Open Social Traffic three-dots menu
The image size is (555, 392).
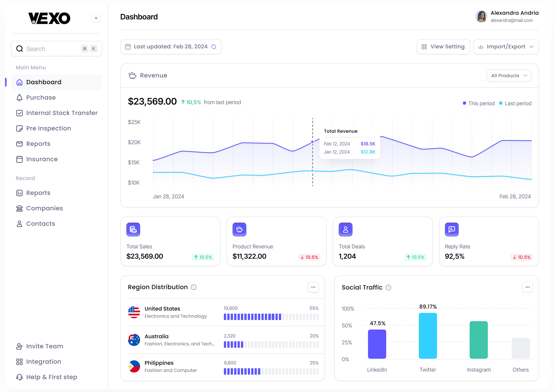tap(527, 287)
